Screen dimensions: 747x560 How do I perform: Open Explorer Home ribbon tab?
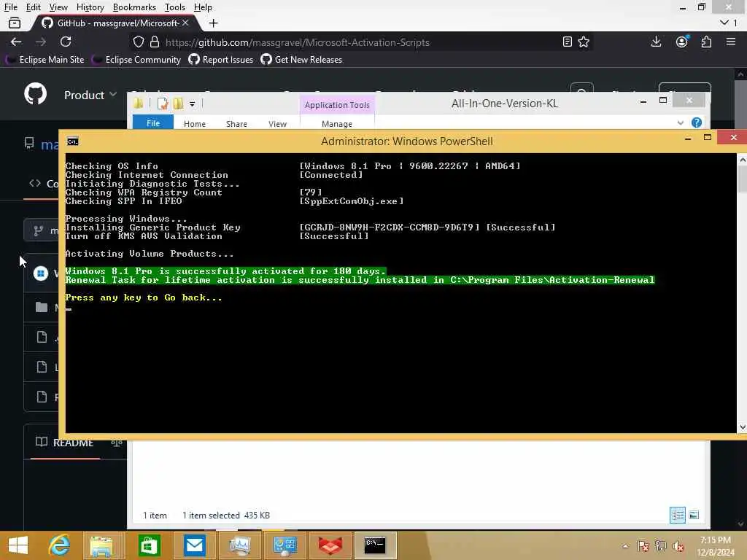pos(195,124)
